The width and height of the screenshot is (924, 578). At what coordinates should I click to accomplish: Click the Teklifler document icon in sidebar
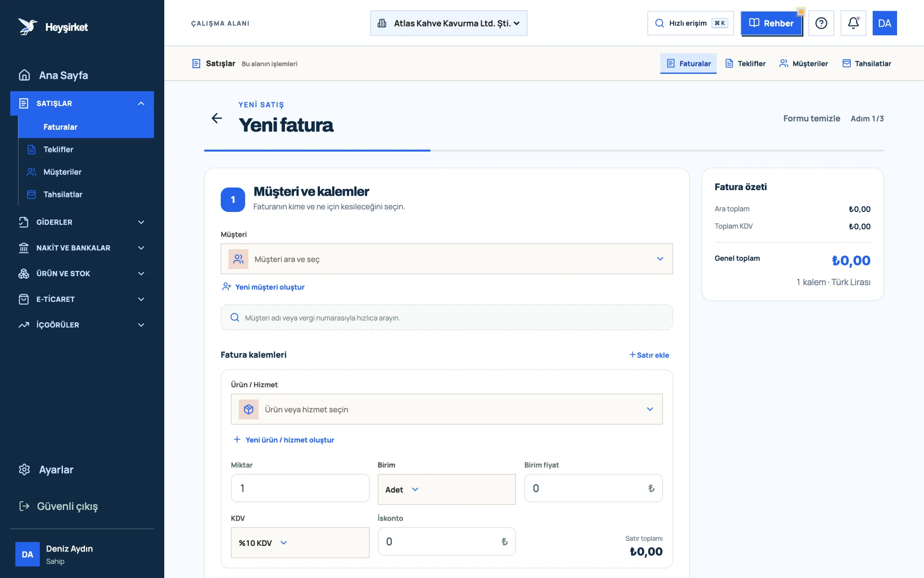pos(31,149)
